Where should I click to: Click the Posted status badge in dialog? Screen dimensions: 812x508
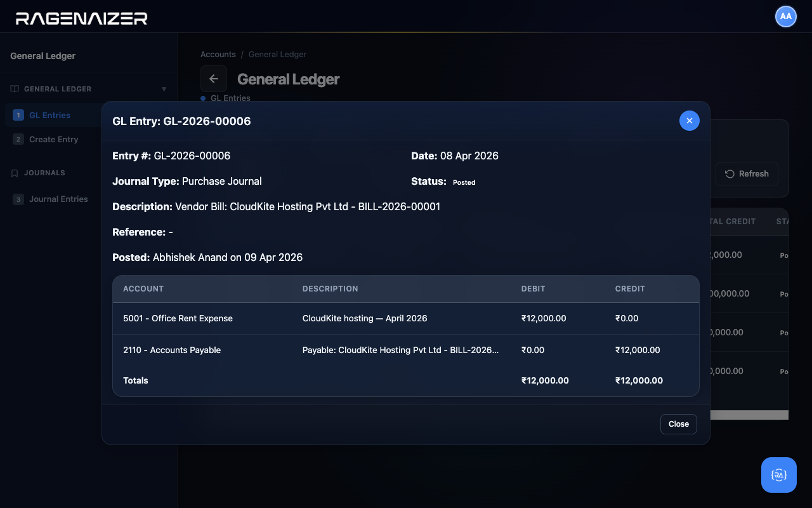pos(464,182)
